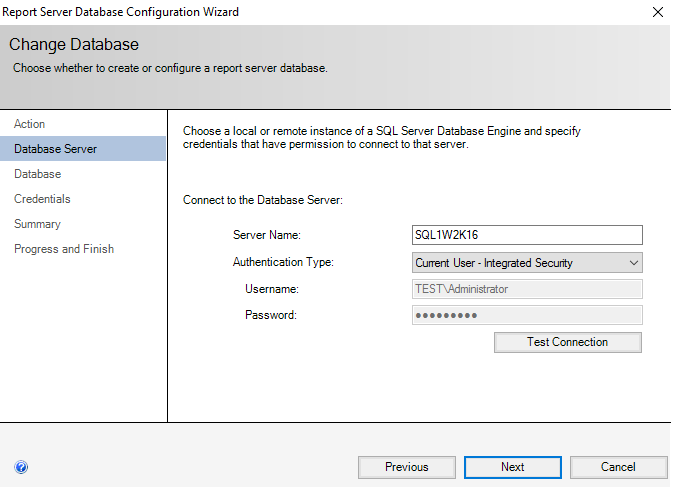Screen dimensions: 673x487
Task: Proceed with the Next button
Action: click(512, 467)
